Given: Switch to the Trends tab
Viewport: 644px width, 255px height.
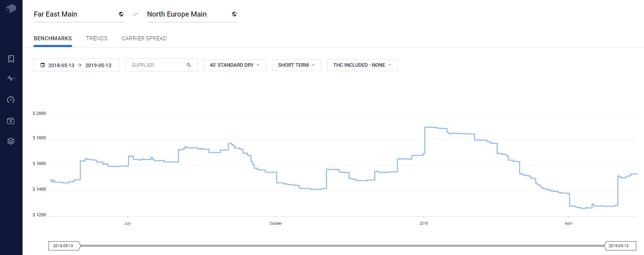Looking at the screenshot, I should (x=97, y=38).
